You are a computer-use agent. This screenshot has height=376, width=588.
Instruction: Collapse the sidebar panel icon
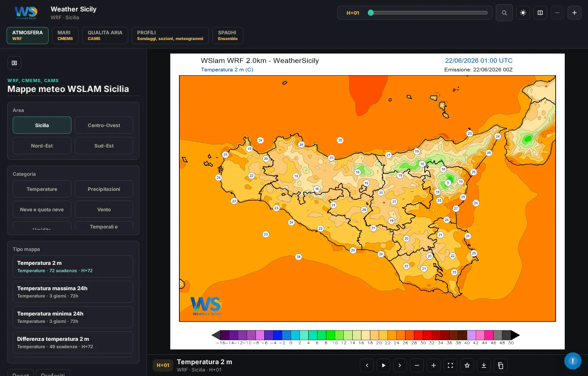click(14, 63)
